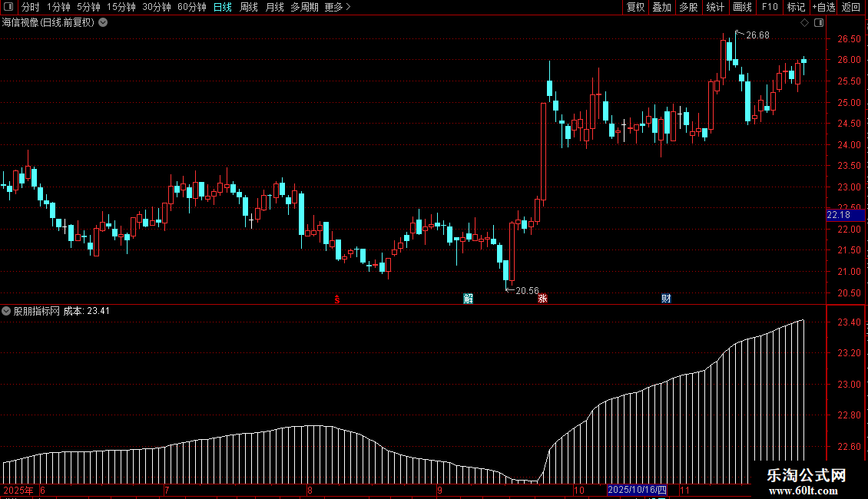Click the 26.68 high price label
Screen dimensions: 868x499
point(757,35)
